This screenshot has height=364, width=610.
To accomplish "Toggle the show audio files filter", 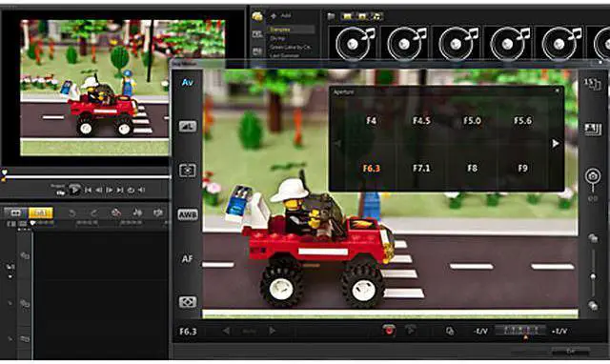I will 376,16.
